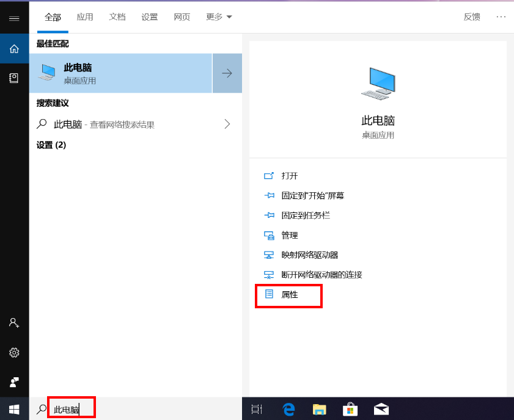Image resolution: width=514 pixels, height=420 pixels.
Task: Click the hamburger menu icon in sidebar
Action: coord(14,18)
